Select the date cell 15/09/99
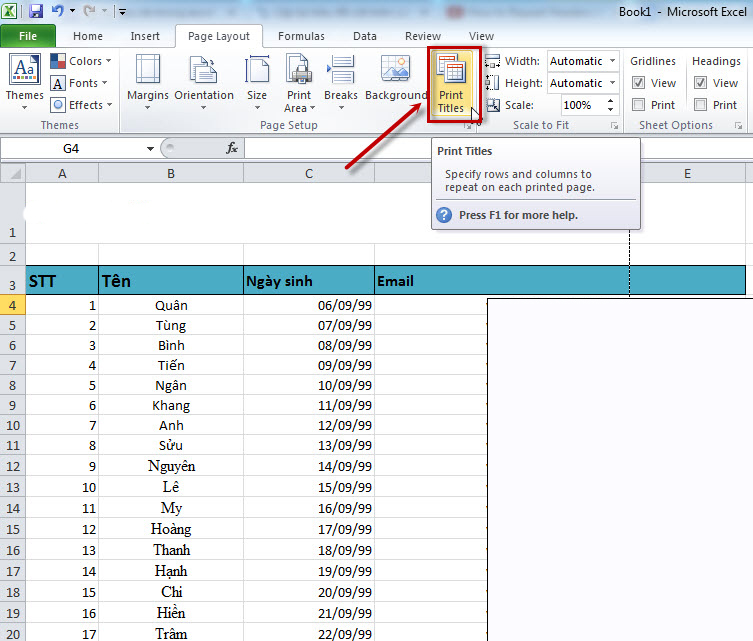Image resolution: width=753 pixels, height=641 pixels. pyautogui.click(x=309, y=487)
